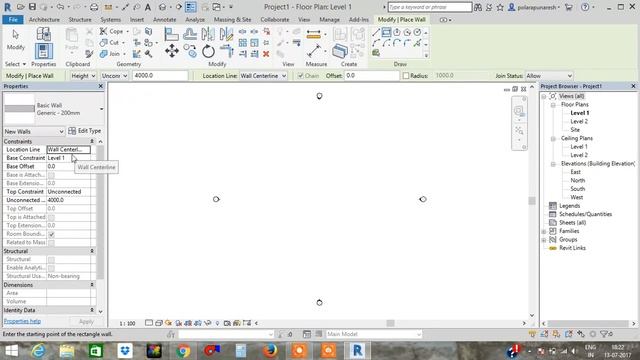This screenshot has width=640, height=360.
Task: Open the South elevation view
Action: point(578,189)
